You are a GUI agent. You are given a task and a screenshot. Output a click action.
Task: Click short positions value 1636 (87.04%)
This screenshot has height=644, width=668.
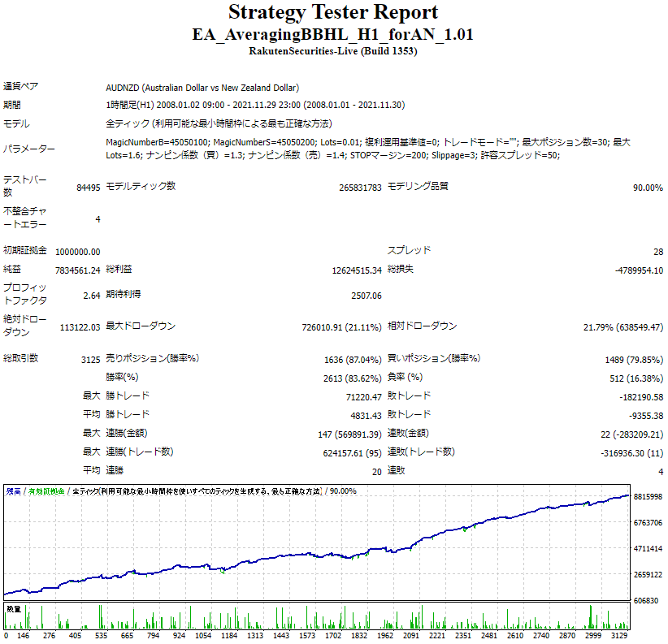tap(353, 360)
